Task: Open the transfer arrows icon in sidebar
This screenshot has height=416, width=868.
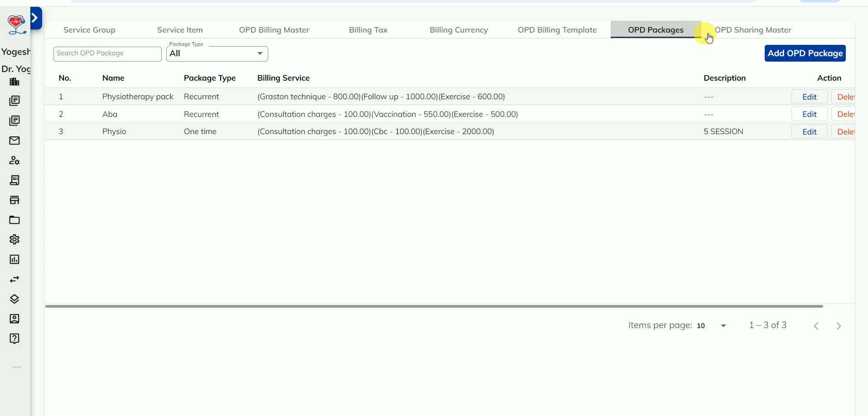Action: pos(14,279)
